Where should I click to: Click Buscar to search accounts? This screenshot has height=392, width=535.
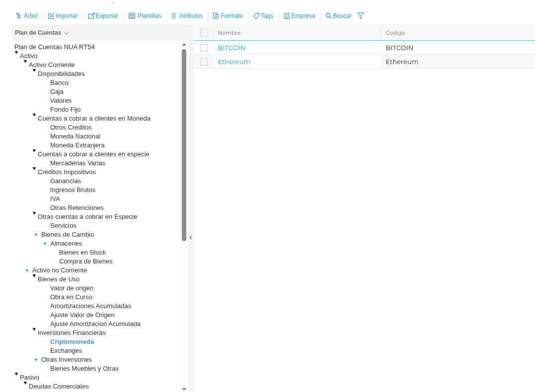coord(338,16)
